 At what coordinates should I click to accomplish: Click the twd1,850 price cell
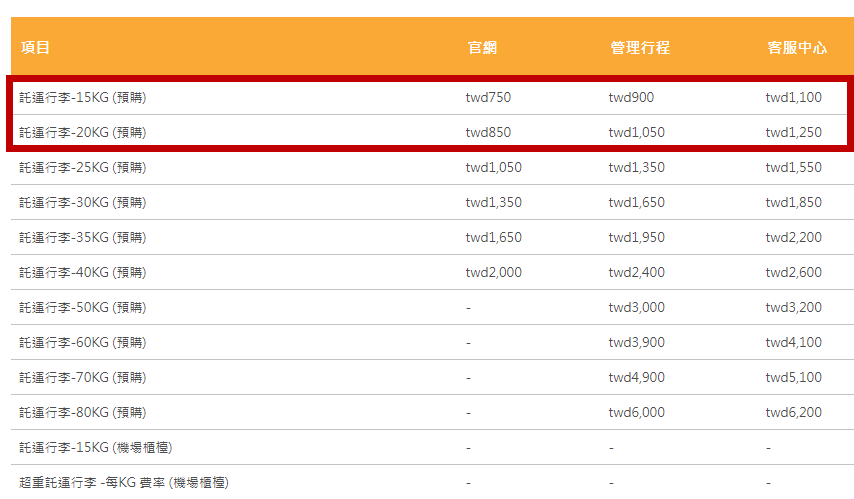coord(794,203)
